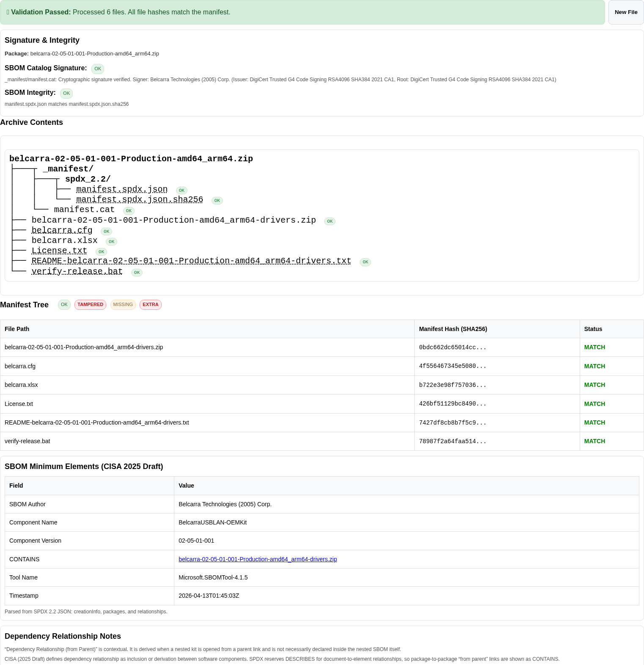The image size is (644, 665).
Task: Click README drivers.txt file in archive tree
Action: pos(191,261)
